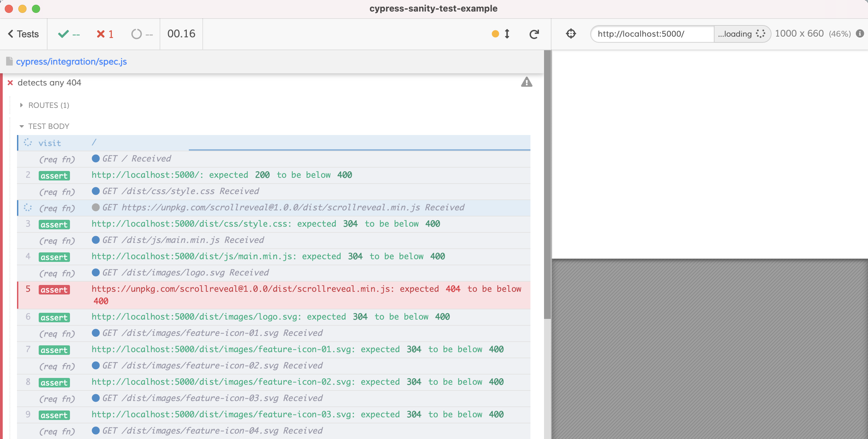Click the 'GET / Received' request row

pyautogui.click(x=274, y=159)
